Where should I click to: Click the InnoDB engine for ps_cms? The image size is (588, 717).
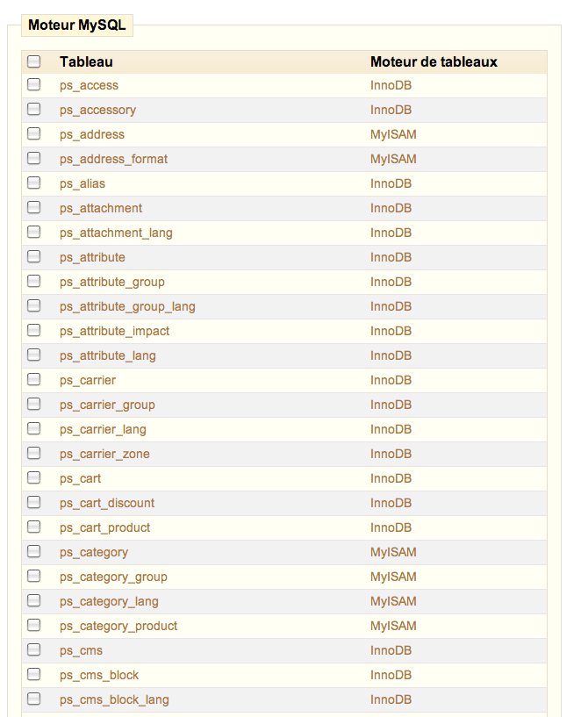click(x=391, y=650)
